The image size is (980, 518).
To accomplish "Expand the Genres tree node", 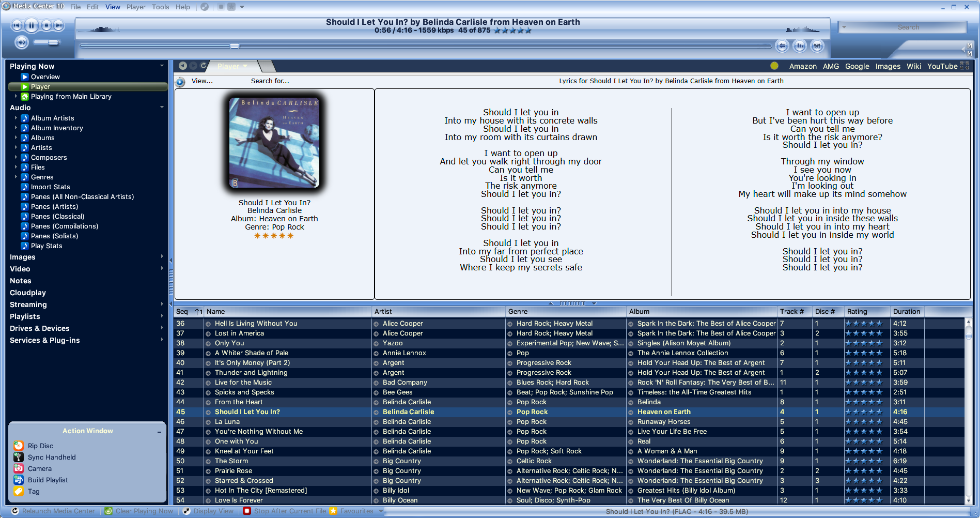I will pyautogui.click(x=15, y=177).
